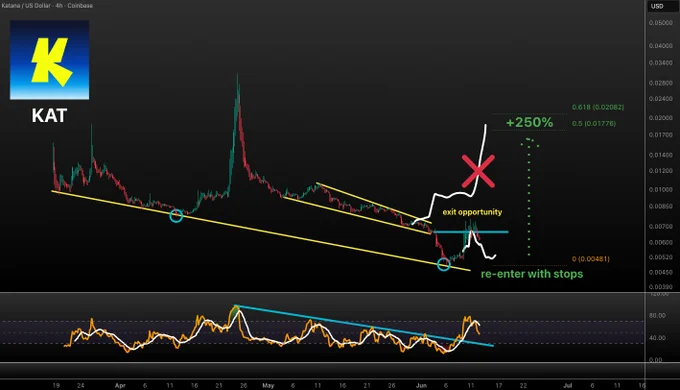The height and width of the screenshot is (390, 680).
Task: Click the 80.00 RSI axis value
Action: 657,316
